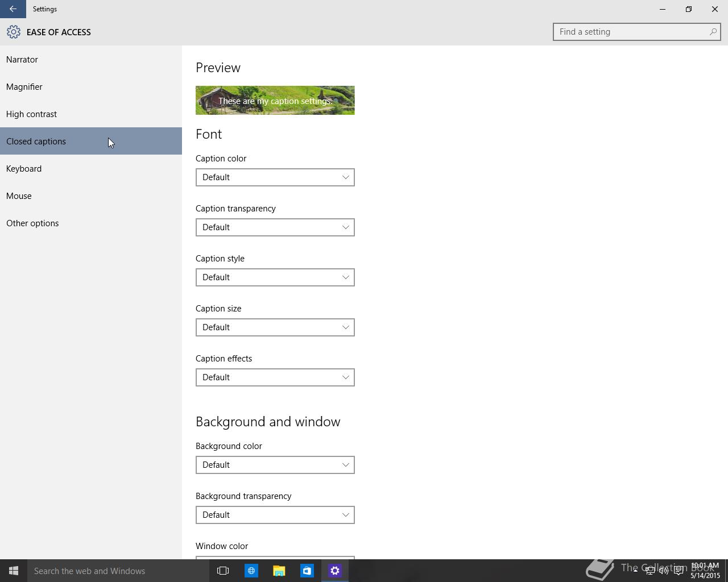The image size is (728, 582).
Task: Expand the Background color dropdown
Action: [275, 465]
